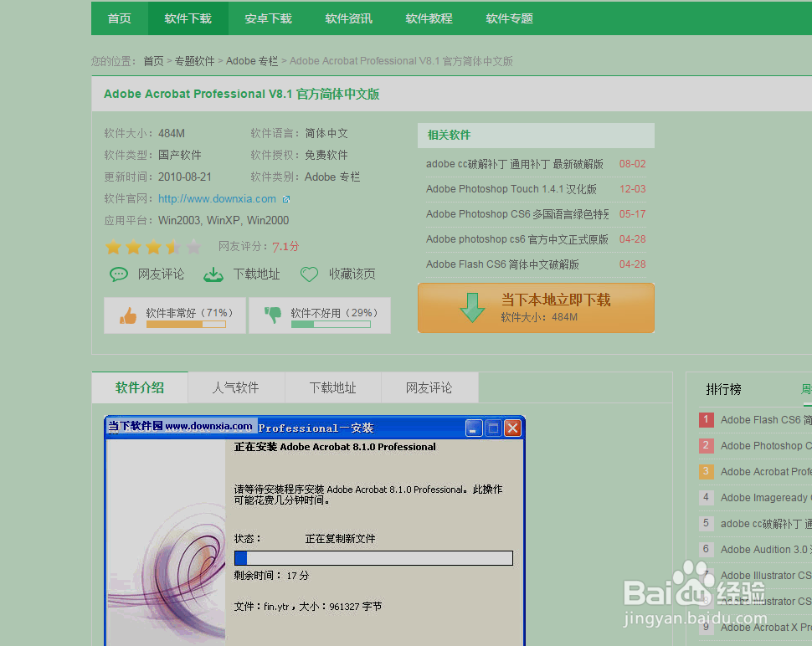Open rank 5 adobe cc破解补丁 entry
The image size is (812, 646).
pos(766,523)
